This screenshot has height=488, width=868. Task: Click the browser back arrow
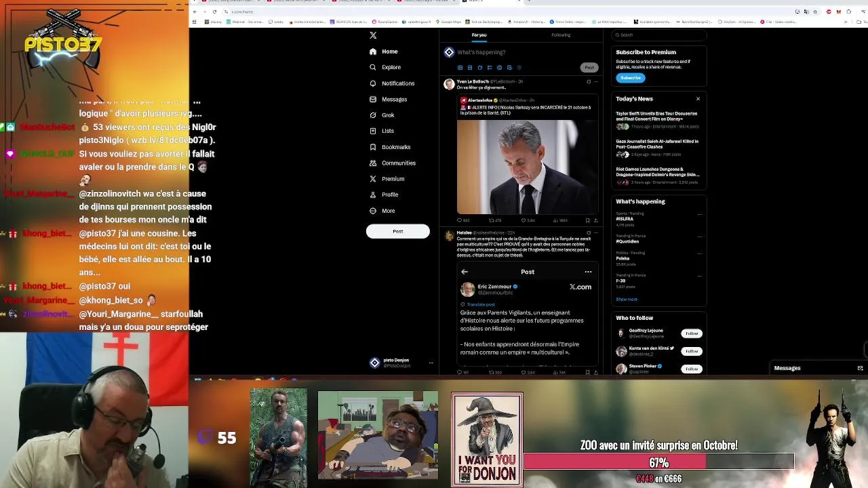click(x=195, y=12)
